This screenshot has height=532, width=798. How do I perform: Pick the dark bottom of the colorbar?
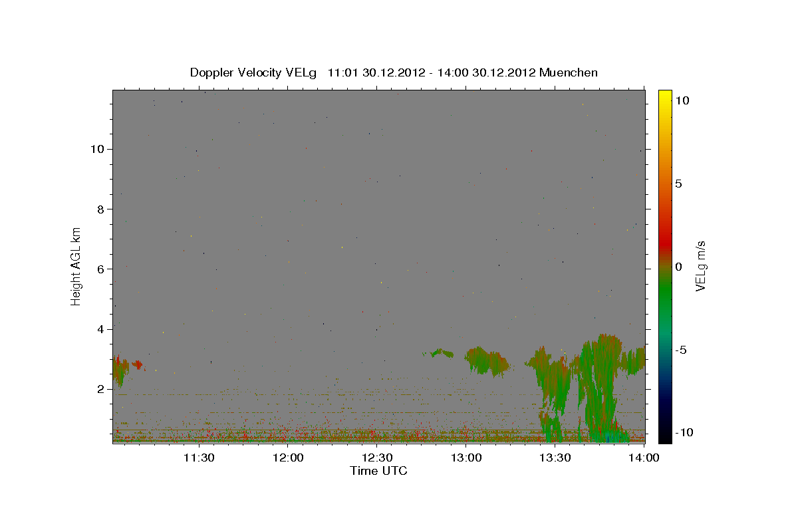pos(664,429)
